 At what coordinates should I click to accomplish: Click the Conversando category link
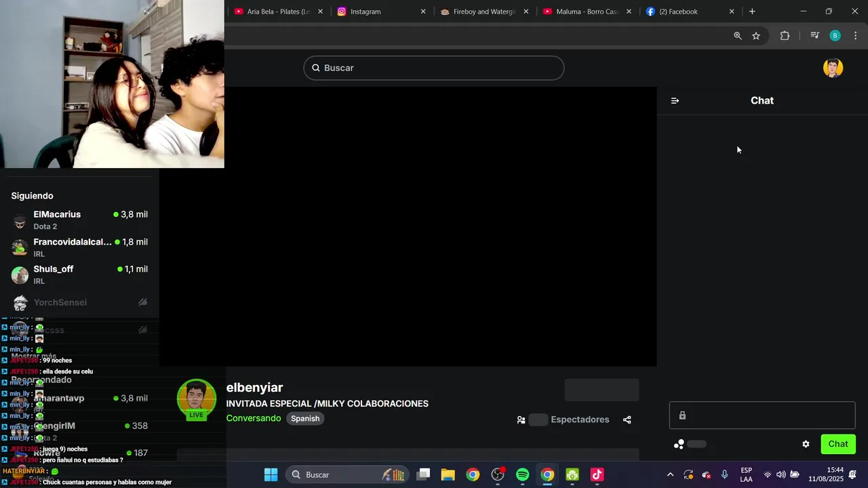(254, 418)
